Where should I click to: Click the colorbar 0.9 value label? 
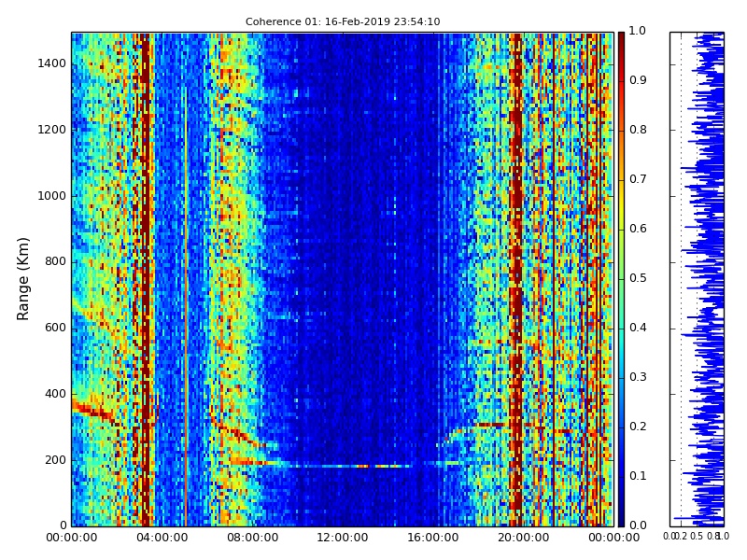[x=638, y=80]
